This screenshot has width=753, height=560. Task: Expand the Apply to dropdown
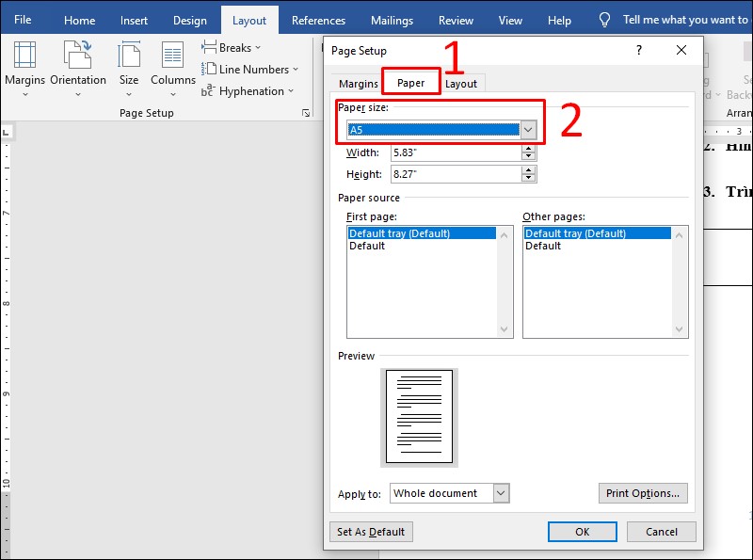pyautogui.click(x=501, y=493)
